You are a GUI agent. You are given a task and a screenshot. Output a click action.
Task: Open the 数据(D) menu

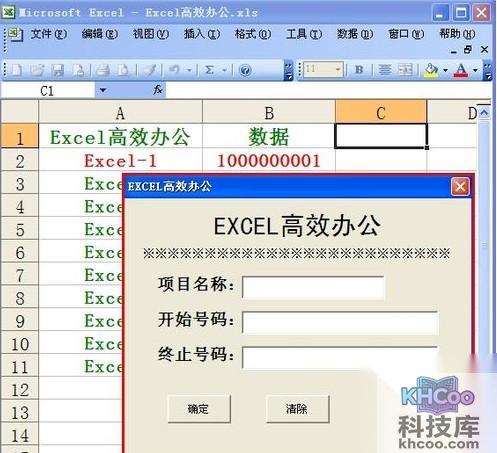pos(355,34)
